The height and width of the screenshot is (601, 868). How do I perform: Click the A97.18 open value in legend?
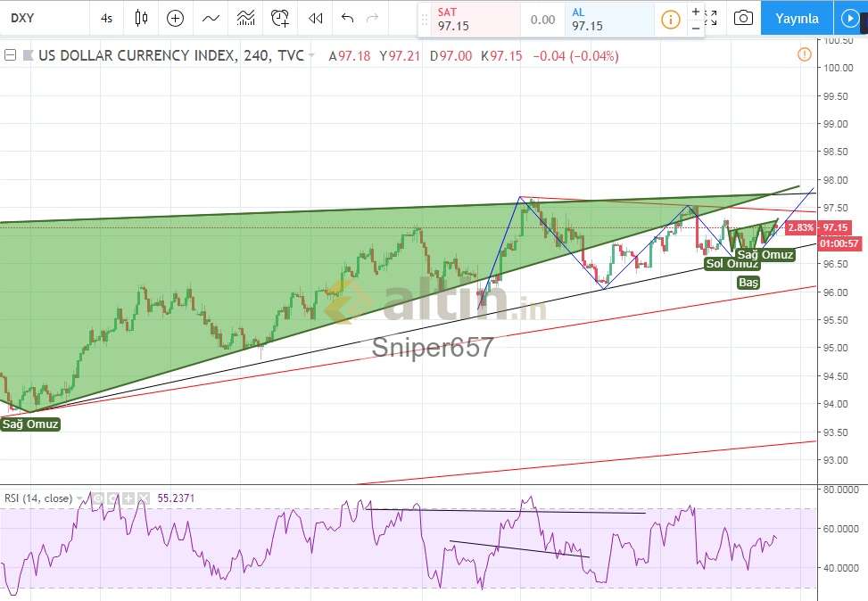coord(350,56)
